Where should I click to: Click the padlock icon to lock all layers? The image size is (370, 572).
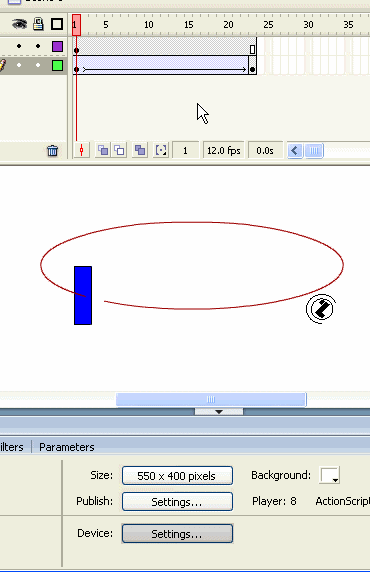(38, 24)
